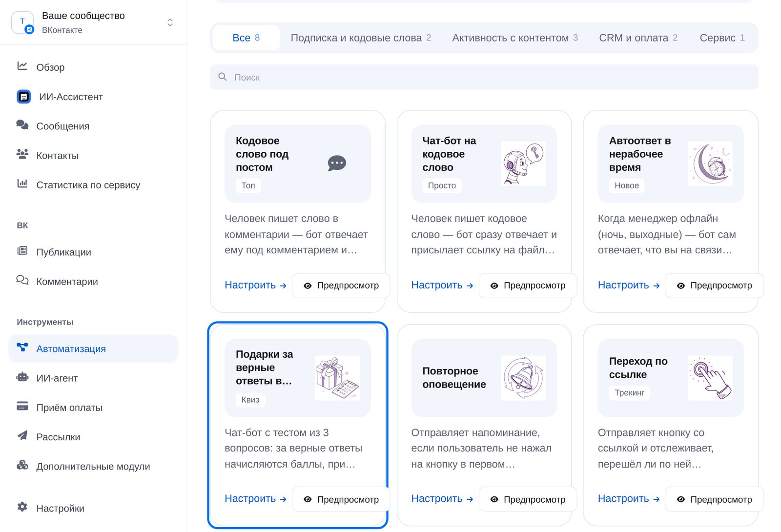781x532 pixels.
Task: Open Комментарии menu item
Action: [x=93, y=281]
